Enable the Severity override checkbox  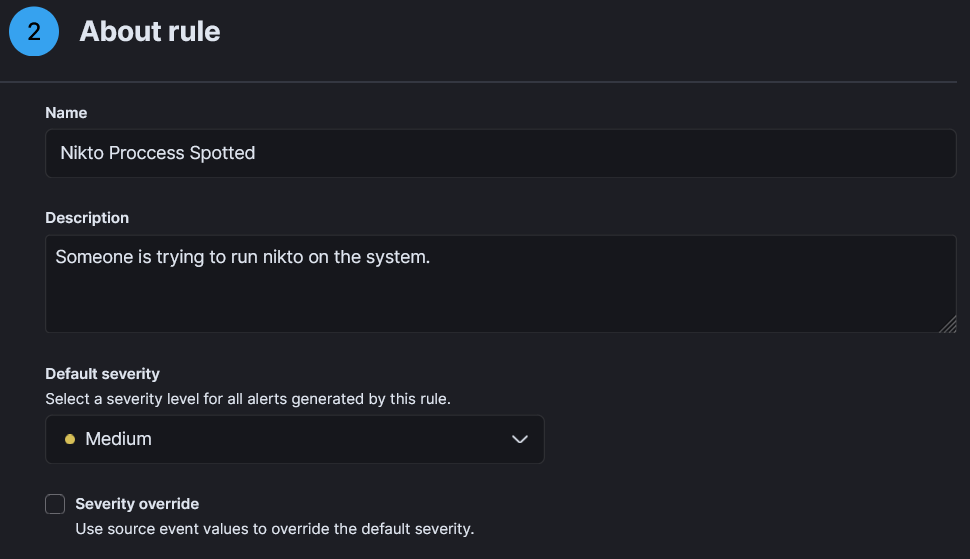pos(55,504)
